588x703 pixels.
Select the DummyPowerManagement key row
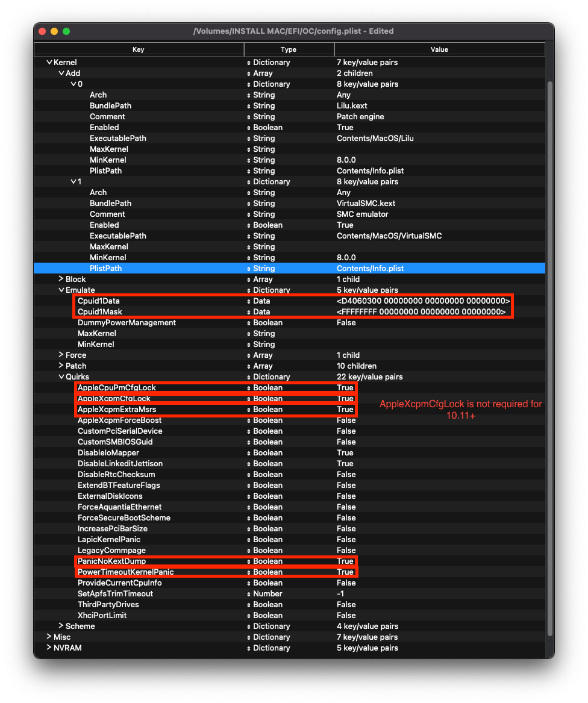click(127, 323)
